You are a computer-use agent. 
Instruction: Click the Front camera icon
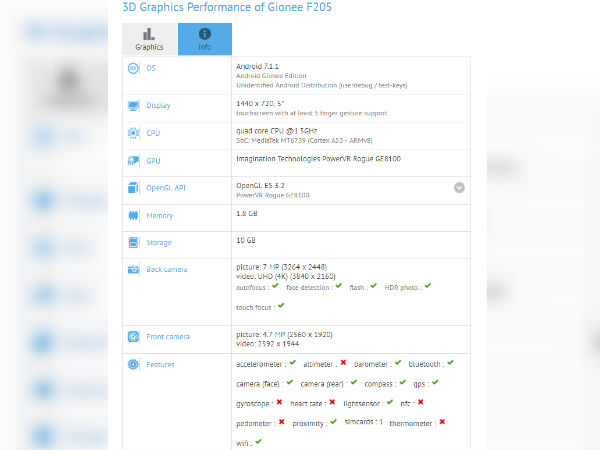[133, 337]
